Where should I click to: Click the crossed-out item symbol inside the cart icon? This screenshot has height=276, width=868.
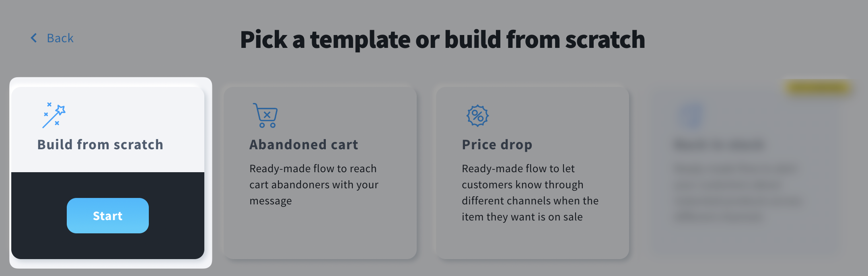pyautogui.click(x=266, y=114)
